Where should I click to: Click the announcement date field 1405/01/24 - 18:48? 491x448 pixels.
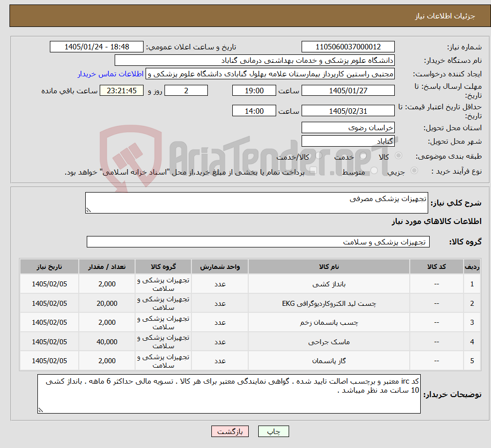[96, 47]
